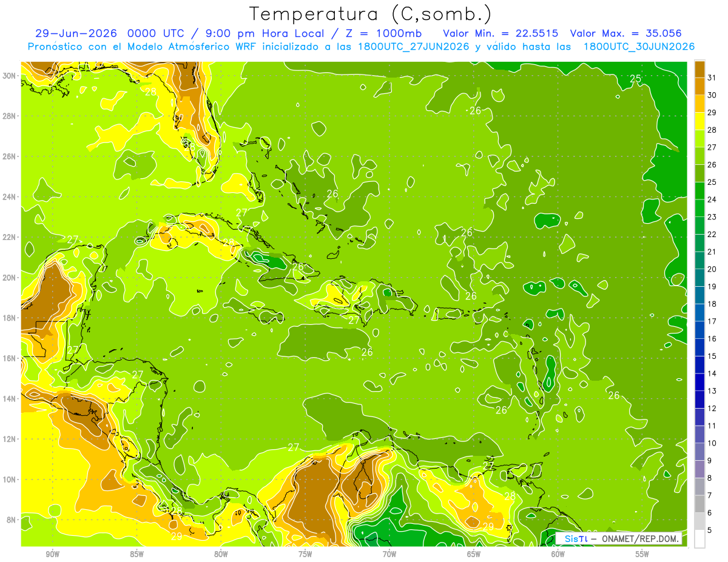This screenshot has height=562, width=728.
Task: Click the '70W' longitude axis label
Action: 389,554
